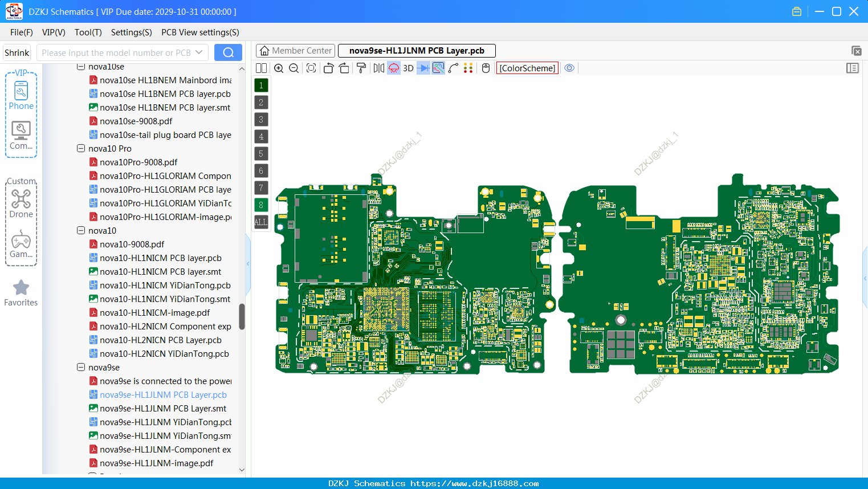Click the mouse settings icon
868x489 pixels.
click(486, 68)
